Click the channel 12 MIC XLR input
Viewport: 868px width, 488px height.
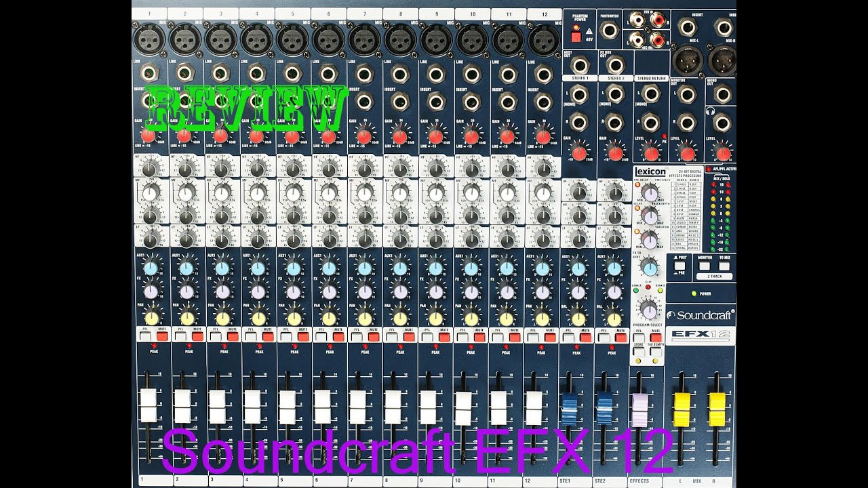544,39
